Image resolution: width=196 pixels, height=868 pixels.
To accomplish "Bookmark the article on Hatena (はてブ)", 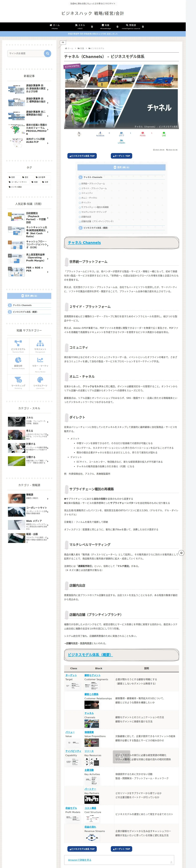I will point(121,134).
